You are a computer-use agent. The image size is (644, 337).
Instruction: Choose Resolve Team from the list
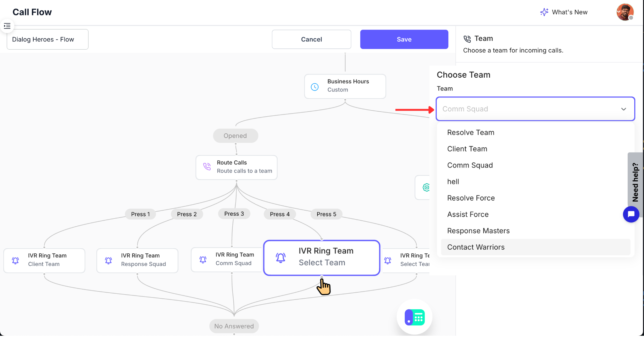(536, 133)
